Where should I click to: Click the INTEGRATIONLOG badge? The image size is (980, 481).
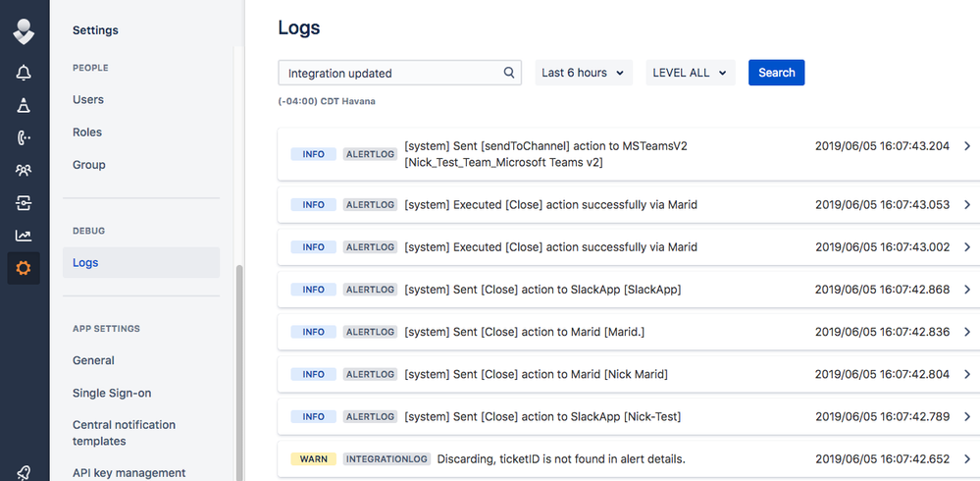click(x=387, y=459)
